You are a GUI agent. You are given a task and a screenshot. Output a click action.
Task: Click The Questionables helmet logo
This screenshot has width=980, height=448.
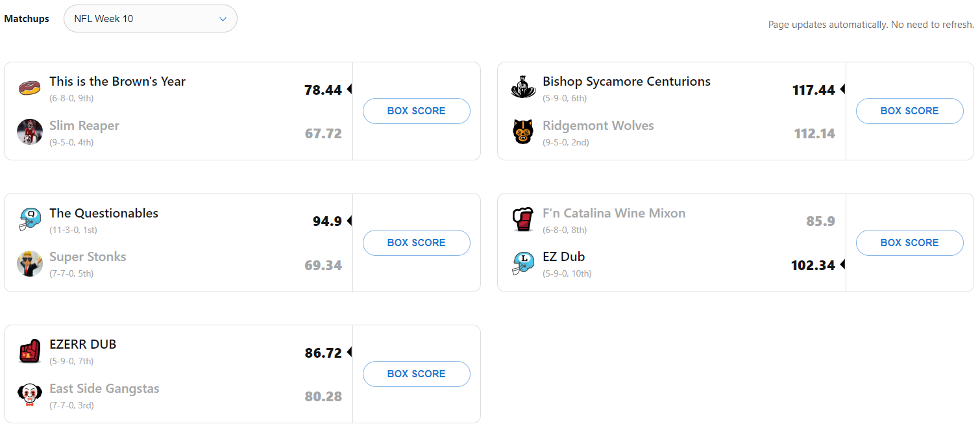pos(30,219)
